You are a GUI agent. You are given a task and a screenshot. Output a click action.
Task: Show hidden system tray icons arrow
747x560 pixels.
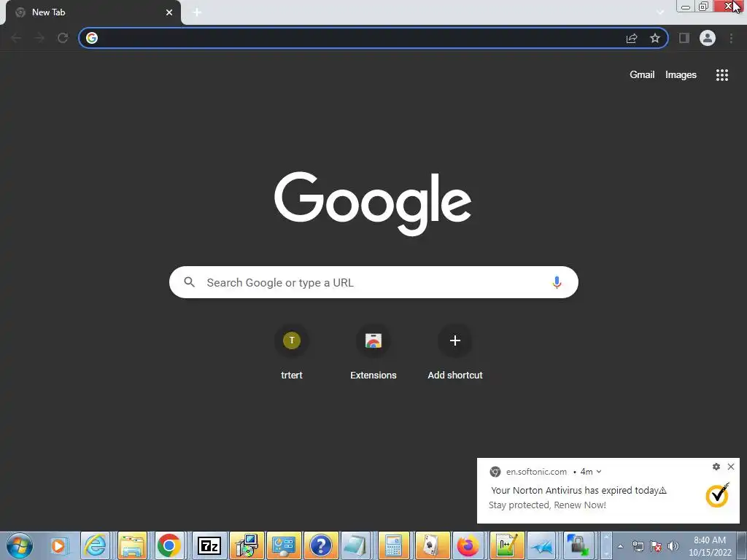tap(620, 546)
